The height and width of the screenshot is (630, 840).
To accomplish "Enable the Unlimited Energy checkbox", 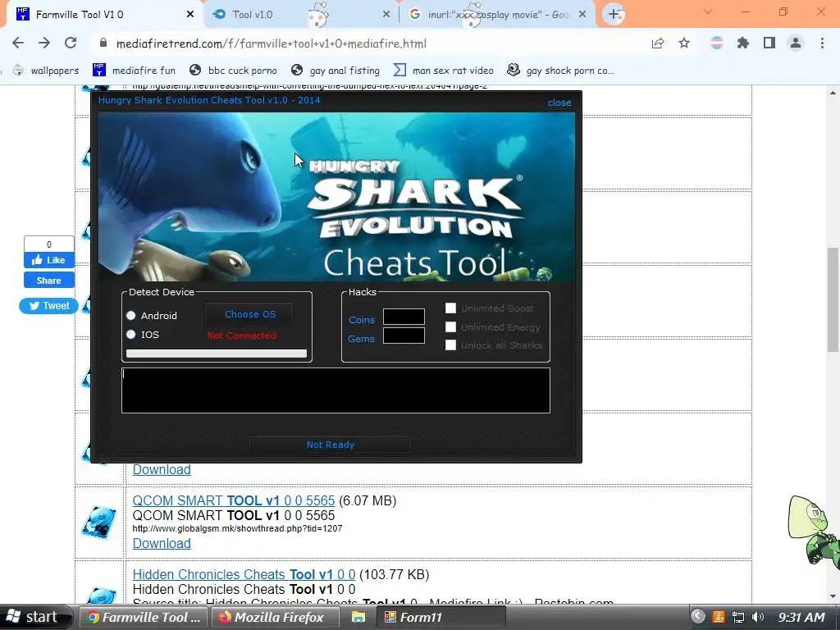I will pyautogui.click(x=450, y=326).
